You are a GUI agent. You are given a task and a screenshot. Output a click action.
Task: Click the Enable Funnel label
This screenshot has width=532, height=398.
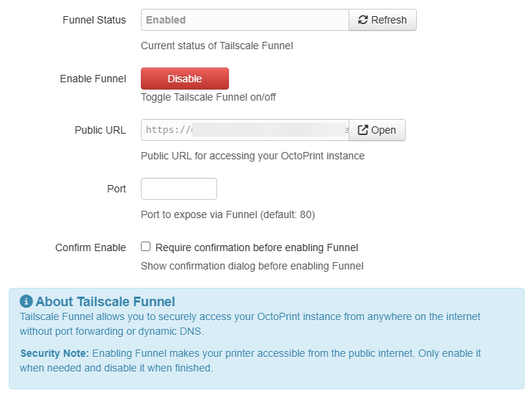92,79
